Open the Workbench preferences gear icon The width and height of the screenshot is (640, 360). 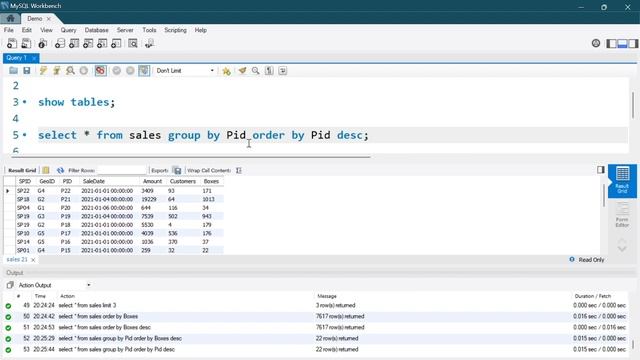(596, 43)
